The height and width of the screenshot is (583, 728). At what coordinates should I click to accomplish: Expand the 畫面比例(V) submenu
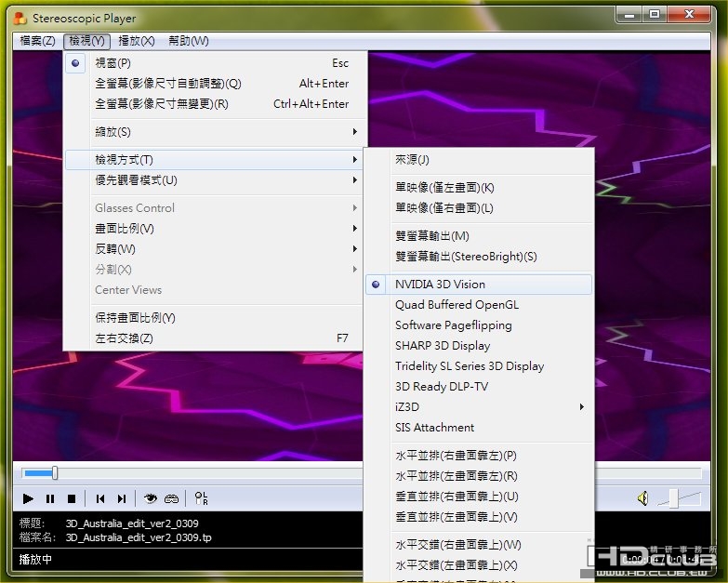pyautogui.click(x=215, y=229)
